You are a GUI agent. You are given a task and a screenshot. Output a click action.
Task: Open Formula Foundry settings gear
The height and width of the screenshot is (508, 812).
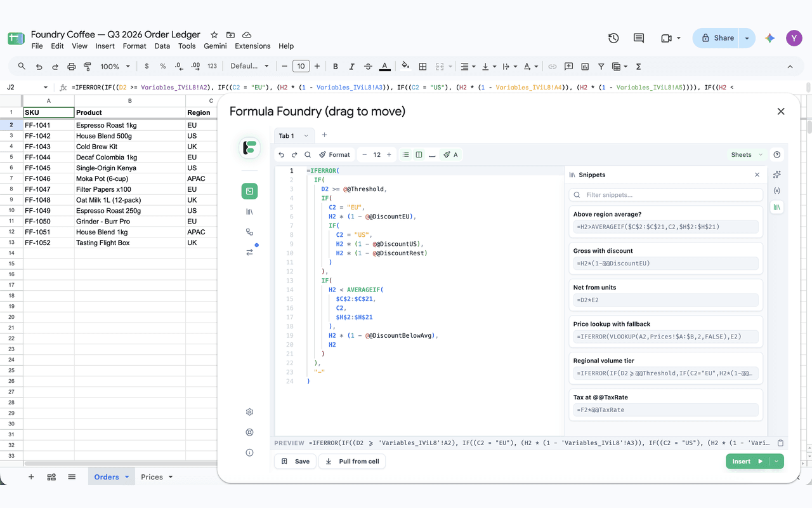(249, 412)
